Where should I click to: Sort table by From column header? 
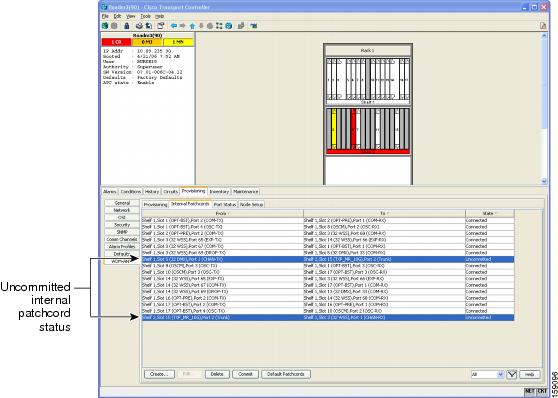click(x=222, y=213)
